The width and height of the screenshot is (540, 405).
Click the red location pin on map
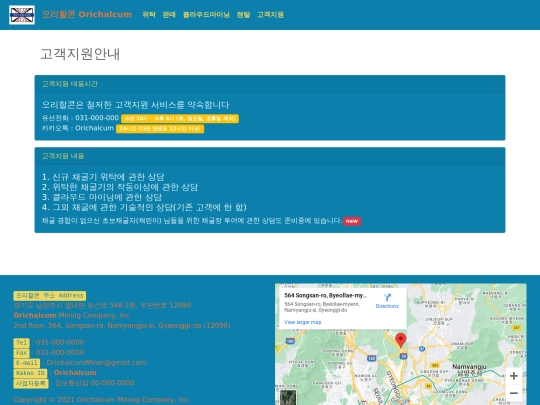400,340
